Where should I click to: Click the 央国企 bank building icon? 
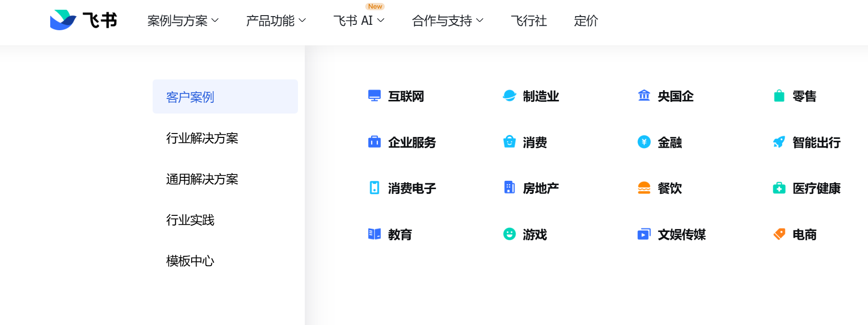644,96
